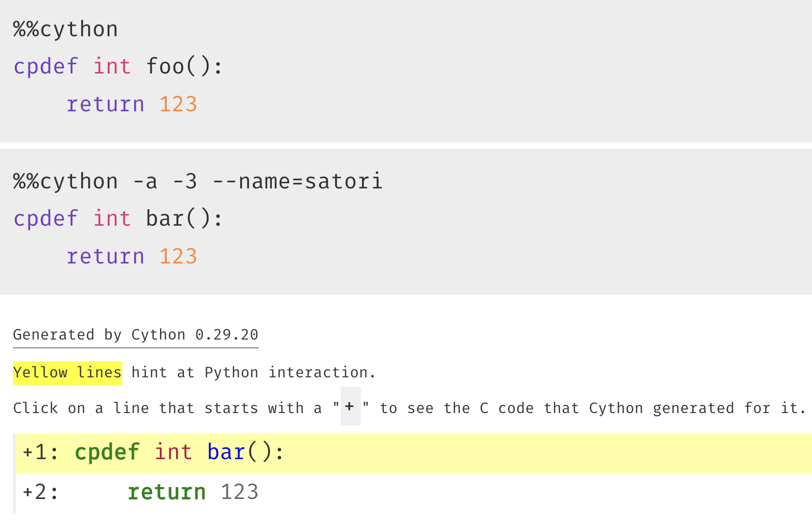Viewport: 812px width, 529px height.
Task: Click the %%cython magic in first cell
Action: pyautogui.click(x=66, y=29)
